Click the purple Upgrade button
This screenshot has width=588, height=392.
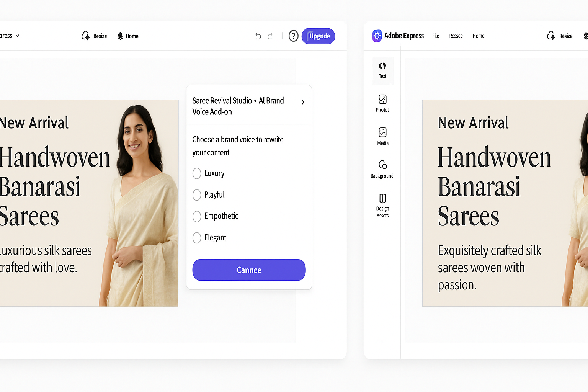pos(318,36)
